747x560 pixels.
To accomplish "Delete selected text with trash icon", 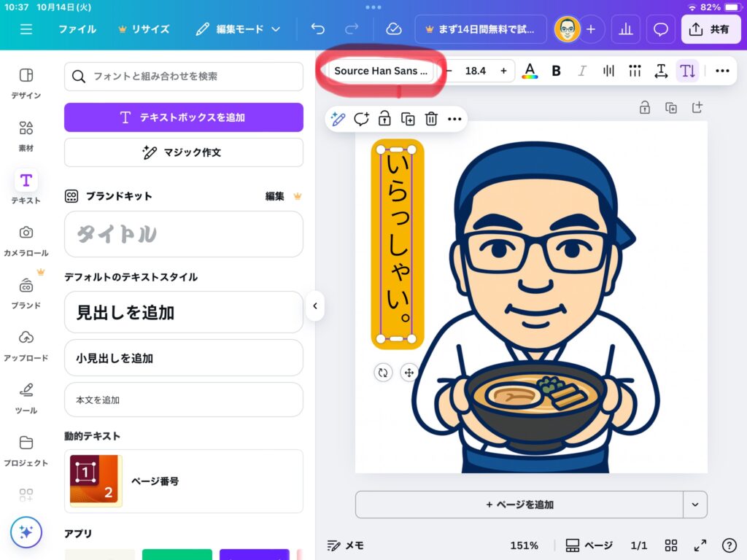I will (431, 119).
